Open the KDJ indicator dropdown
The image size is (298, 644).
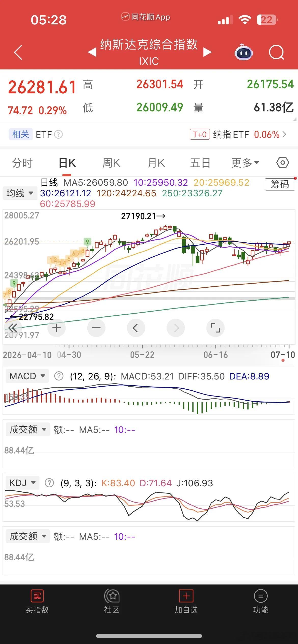(x=22, y=483)
